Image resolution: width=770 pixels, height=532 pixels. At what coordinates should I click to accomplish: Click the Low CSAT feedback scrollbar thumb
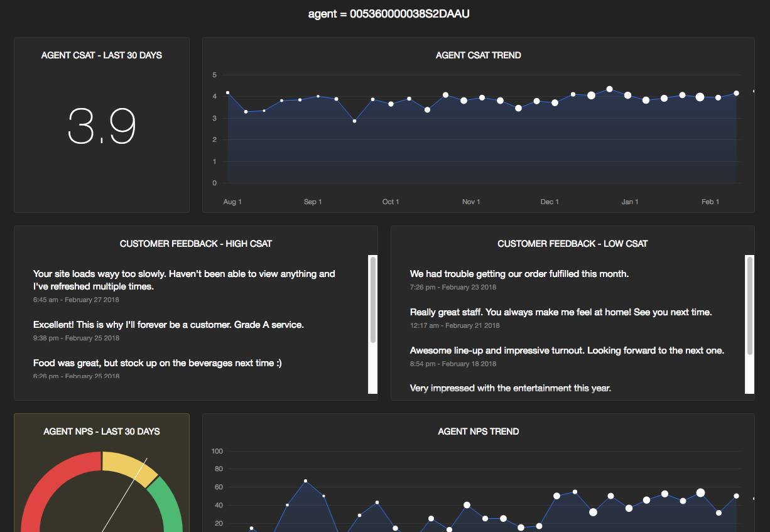749,306
